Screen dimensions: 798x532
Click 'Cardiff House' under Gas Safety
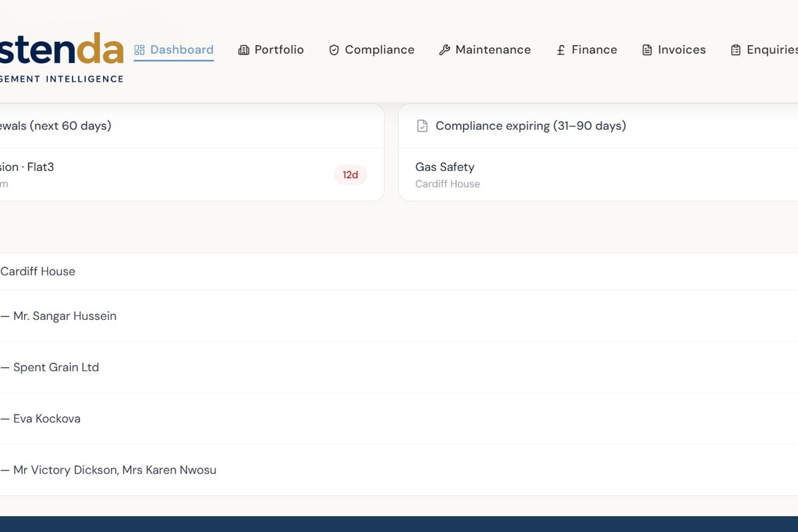pyautogui.click(x=448, y=184)
